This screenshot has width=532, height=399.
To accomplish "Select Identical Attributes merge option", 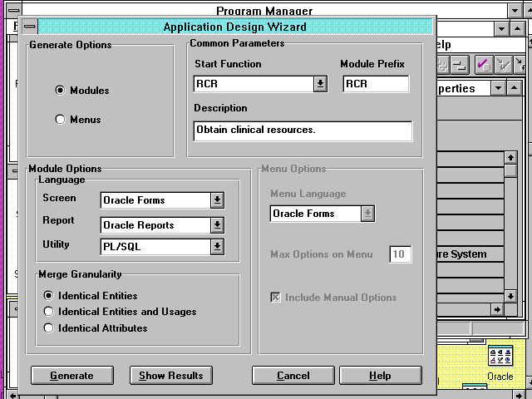I will 49,328.
